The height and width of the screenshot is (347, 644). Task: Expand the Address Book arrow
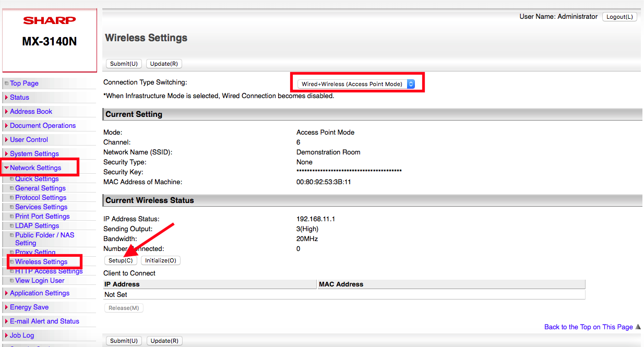tap(6, 112)
